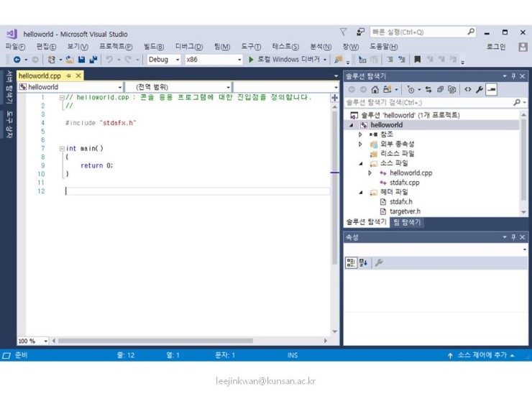This screenshot has width=532, height=399.
Task: Open the 서버 탐색기 side tab
Action: [x=9, y=87]
